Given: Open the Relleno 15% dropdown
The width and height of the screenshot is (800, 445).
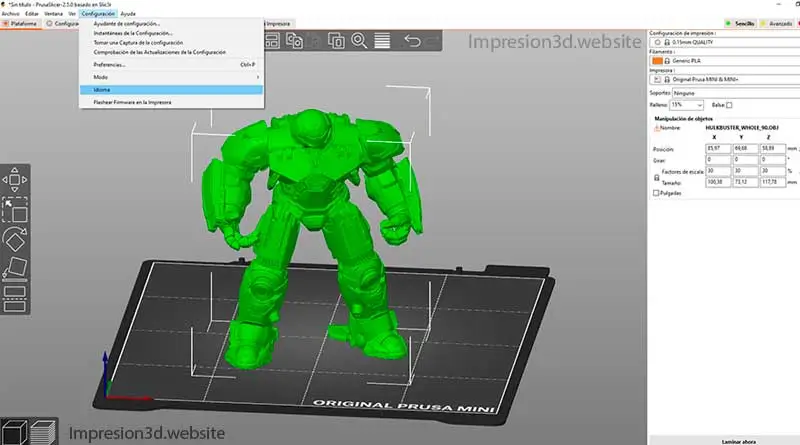Looking at the screenshot, I should tap(687, 105).
